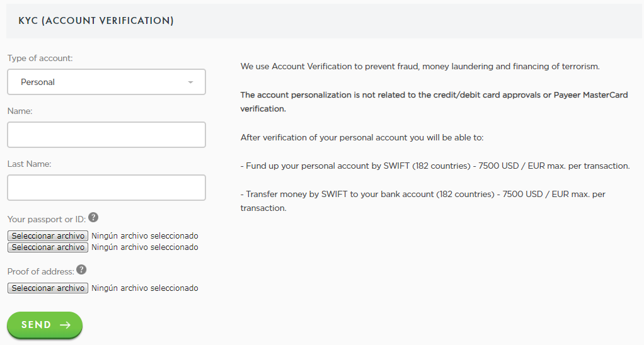
Task: Click the 'Last Name:' field label
Action: click(x=29, y=164)
